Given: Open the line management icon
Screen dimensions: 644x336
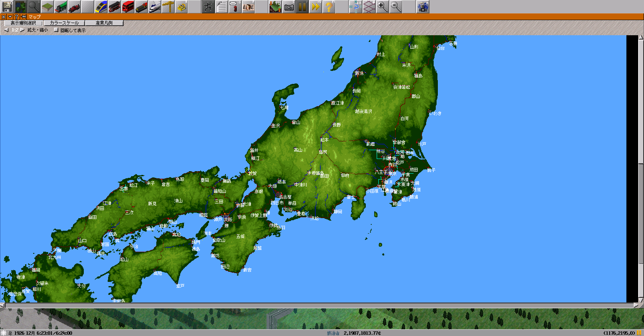Looking at the screenshot, I should [x=208, y=7].
